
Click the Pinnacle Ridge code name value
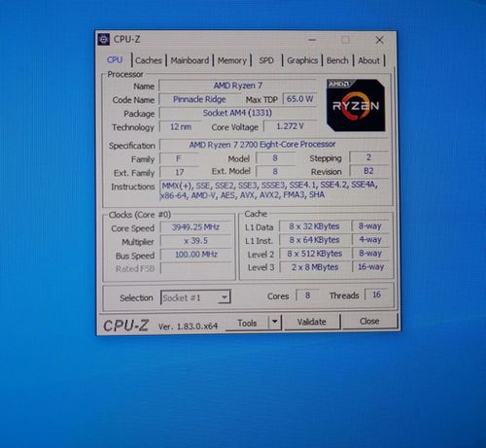click(x=199, y=99)
